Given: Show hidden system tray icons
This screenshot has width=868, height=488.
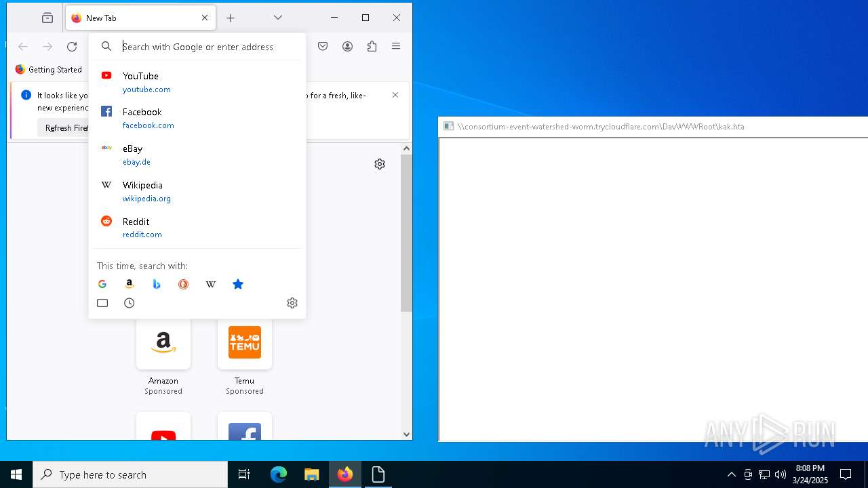Looking at the screenshot, I should tap(732, 474).
